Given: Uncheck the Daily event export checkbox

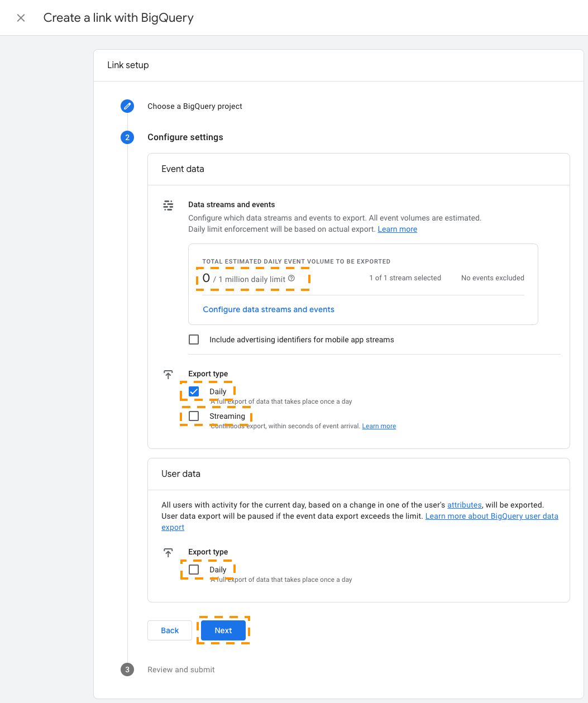Looking at the screenshot, I should click(x=194, y=391).
